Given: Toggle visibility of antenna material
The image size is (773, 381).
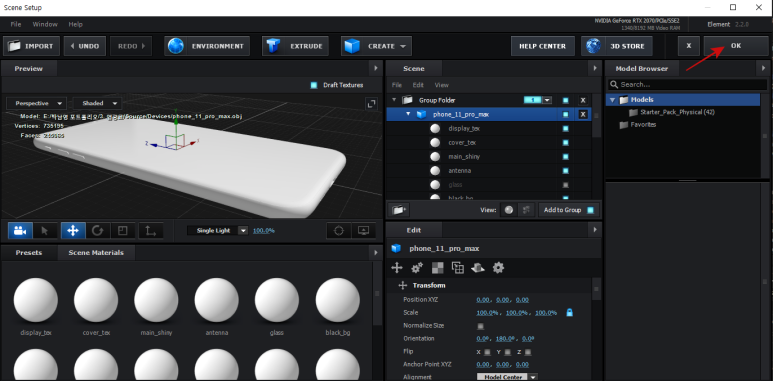Looking at the screenshot, I should coord(565,171).
